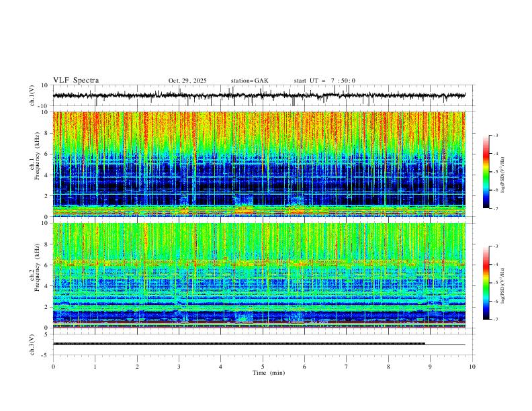Click the ch.2 spectrogram "2" kHz tick label
The image size is (532, 411).
click(47, 307)
